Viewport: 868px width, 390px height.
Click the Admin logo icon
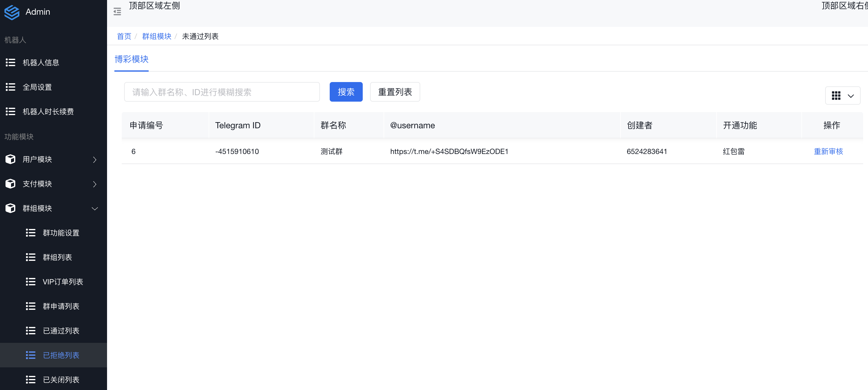(12, 12)
